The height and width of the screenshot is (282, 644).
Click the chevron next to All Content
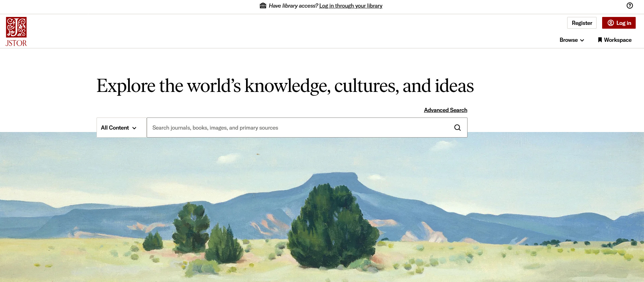(x=134, y=128)
